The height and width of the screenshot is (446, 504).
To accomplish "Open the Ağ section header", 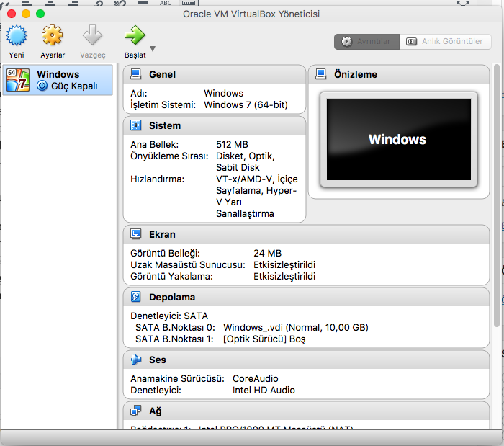I will click(306, 411).
